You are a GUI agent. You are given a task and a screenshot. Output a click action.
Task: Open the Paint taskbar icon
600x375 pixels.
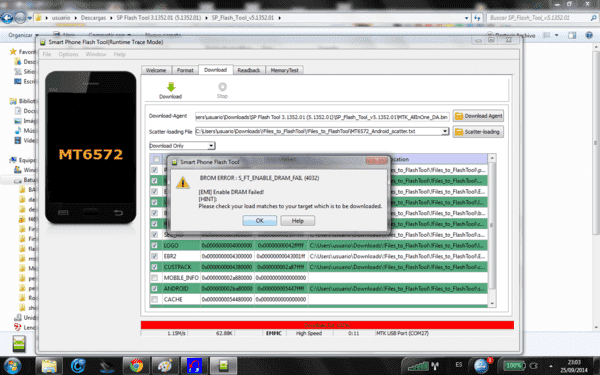pyautogui.click(x=165, y=366)
